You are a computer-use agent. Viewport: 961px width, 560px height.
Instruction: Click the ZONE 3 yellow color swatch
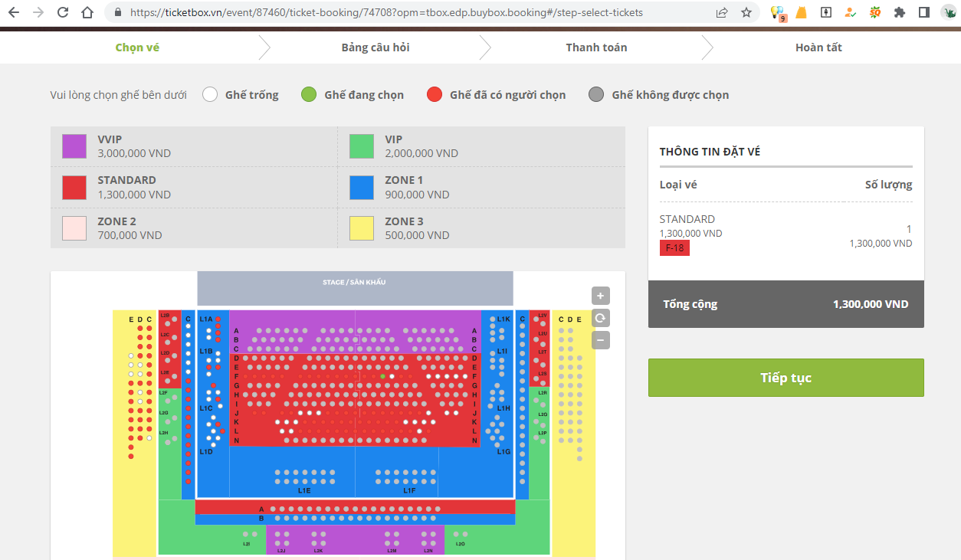point(362,228)
